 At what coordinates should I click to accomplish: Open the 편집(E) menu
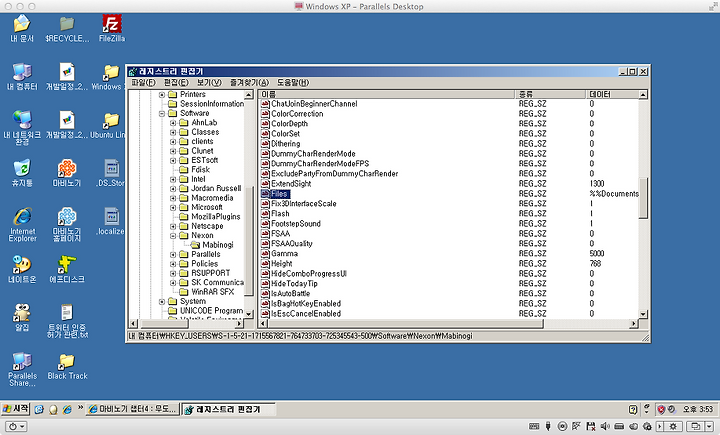176,83
